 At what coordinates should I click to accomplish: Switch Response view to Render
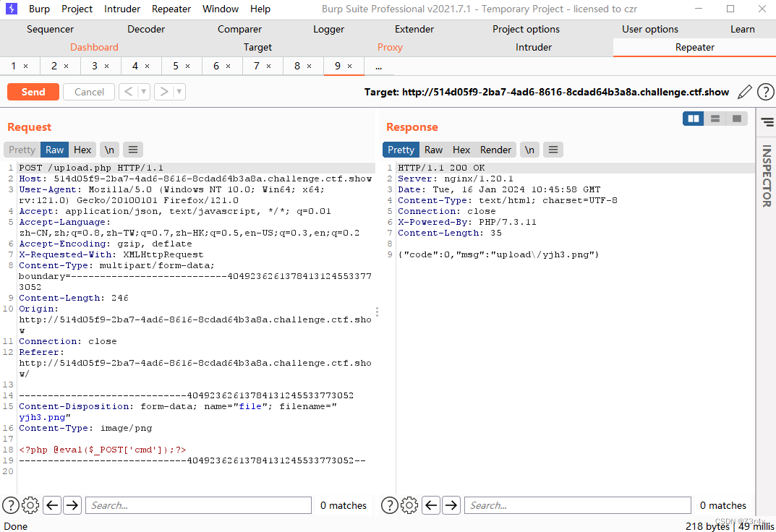[495, 150]
